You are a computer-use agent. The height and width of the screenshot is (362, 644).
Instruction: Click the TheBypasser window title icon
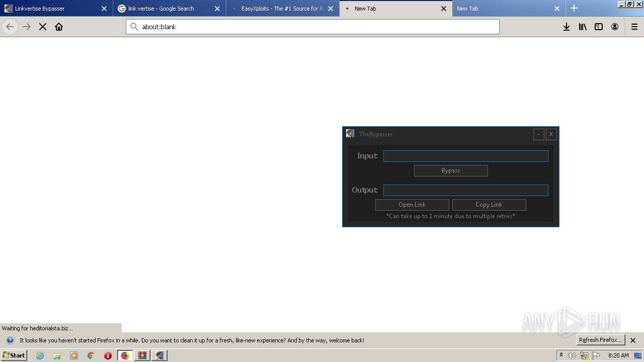point(350,134)
